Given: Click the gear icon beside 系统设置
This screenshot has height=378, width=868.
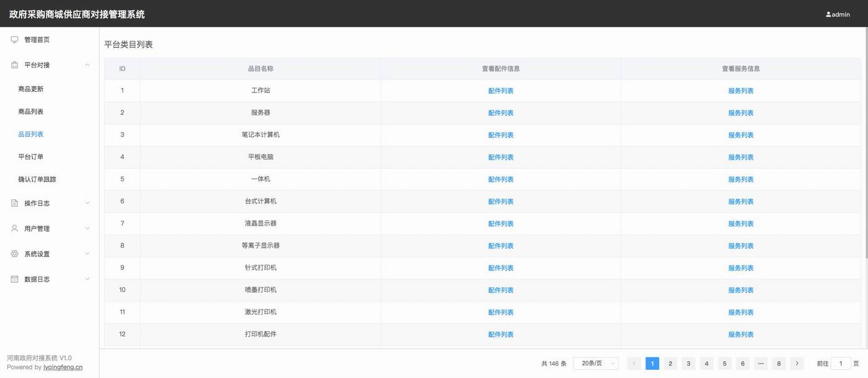Looking at the screenshot, I should pos(14,254).
